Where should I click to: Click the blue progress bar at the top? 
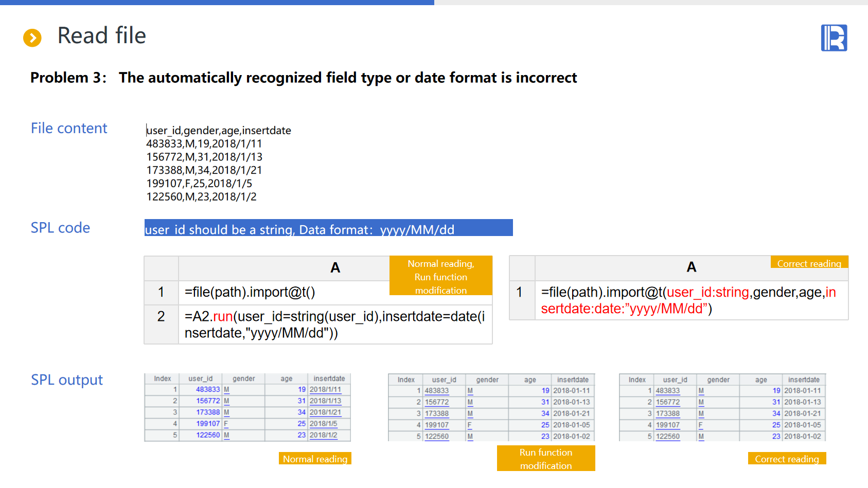pos(217,3)
